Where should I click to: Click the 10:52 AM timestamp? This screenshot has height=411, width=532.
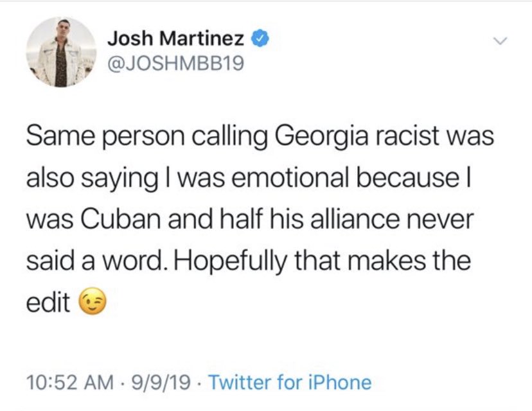[70, 382]
